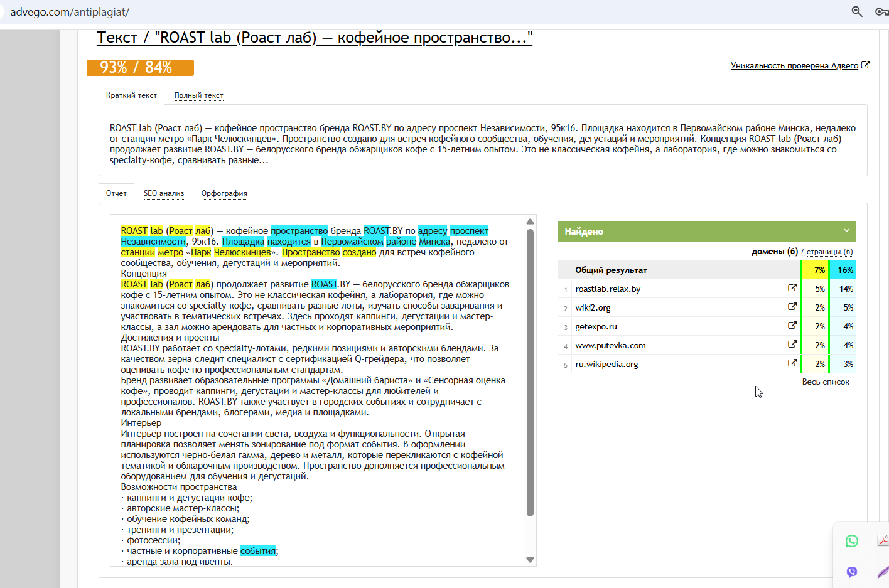Open external link icon for getexpo.ru
The image size is (889, 588).
(x=792, y=326)
